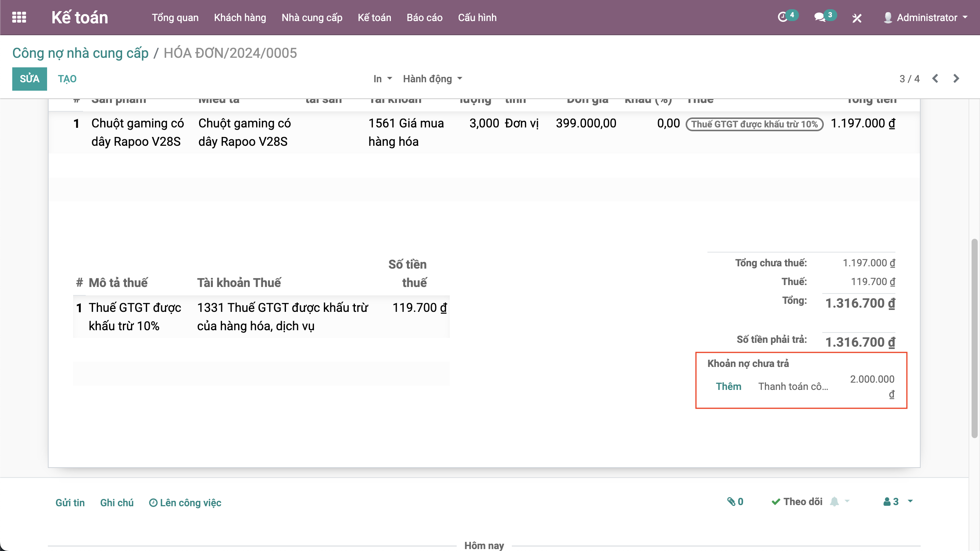Image resolution: width=980 pixels, height=551 pixels.
Task: Go to next record arrow
Action: [x=956, y=78]
